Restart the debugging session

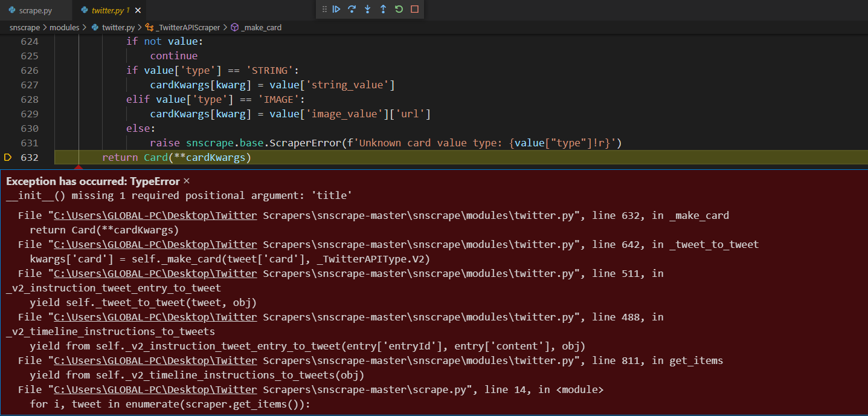[x=399, y=9]
